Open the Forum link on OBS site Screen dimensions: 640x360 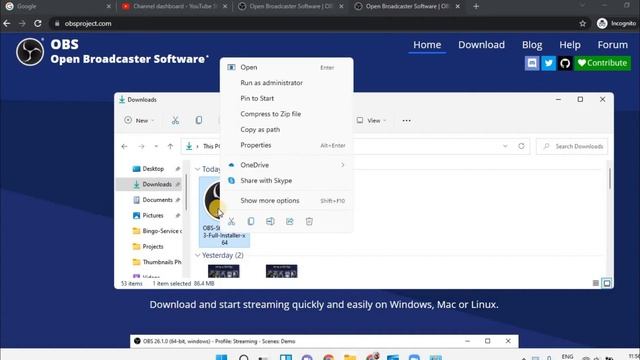tap(613, 44)
